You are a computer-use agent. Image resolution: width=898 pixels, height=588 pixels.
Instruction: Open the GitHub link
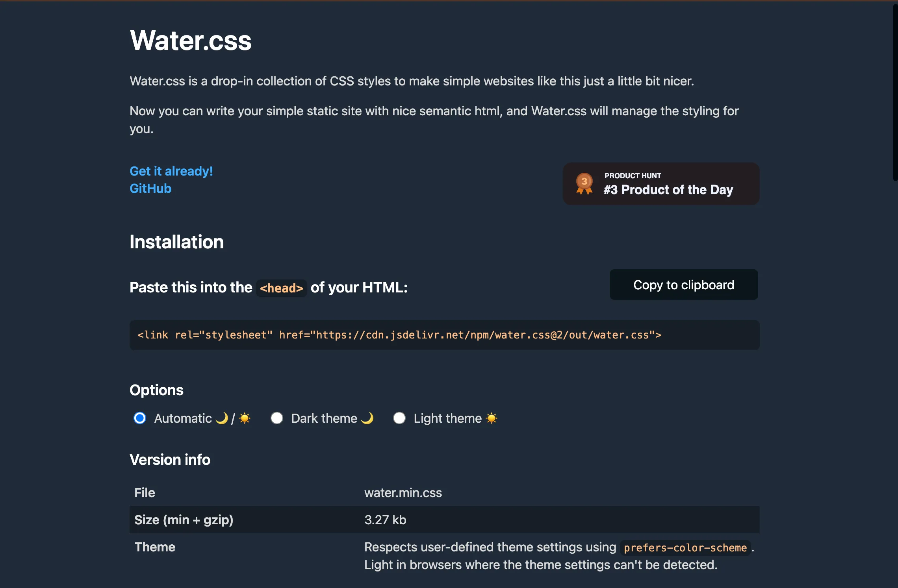150,189
